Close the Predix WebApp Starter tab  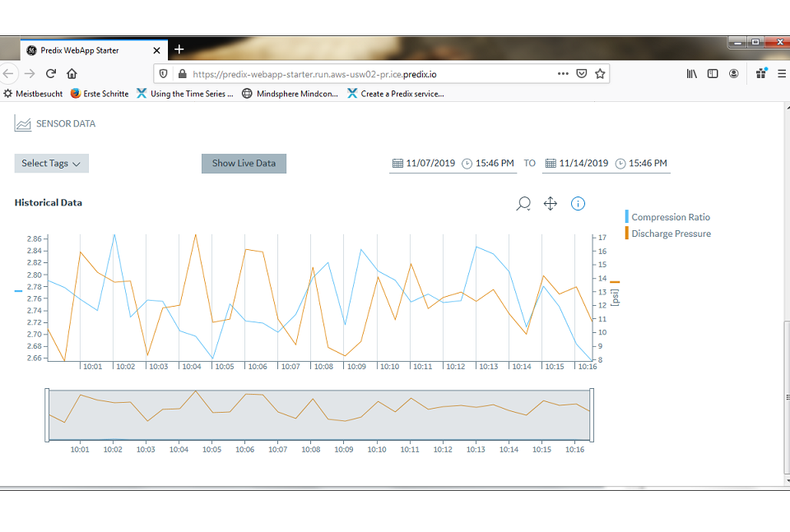[x=156, y=50]
